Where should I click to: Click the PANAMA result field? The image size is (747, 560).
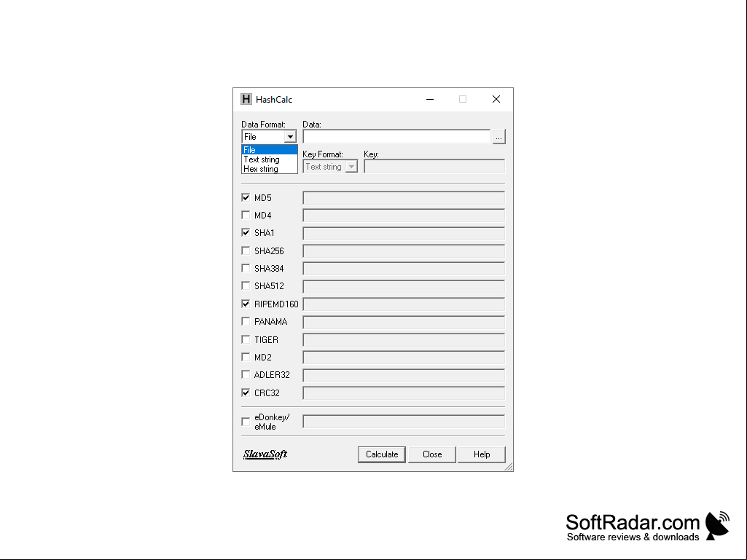404,323
